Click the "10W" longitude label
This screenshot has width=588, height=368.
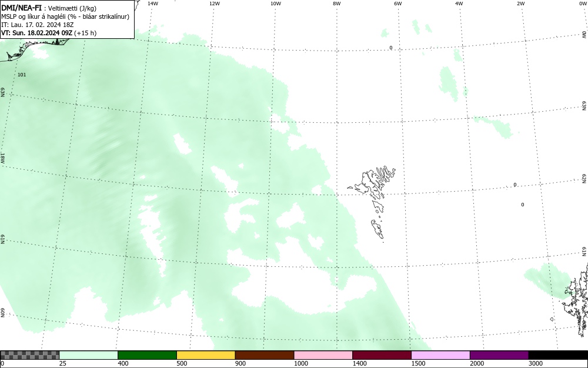pyautogui.click(x=276, y=4)
